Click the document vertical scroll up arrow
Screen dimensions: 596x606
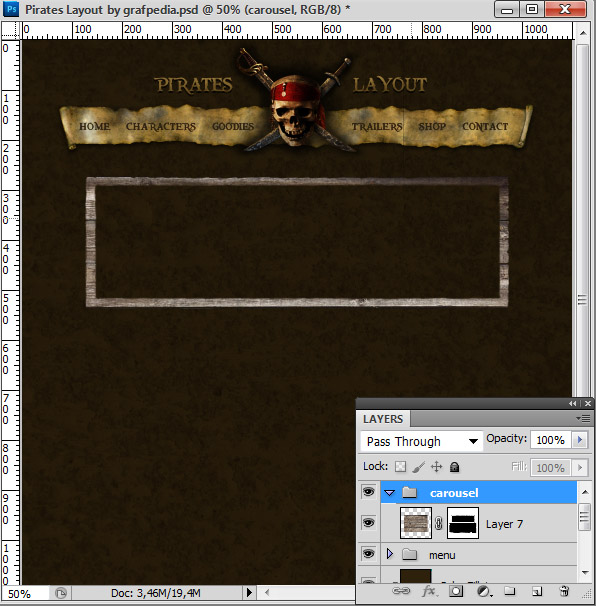(x=583, y=33)
